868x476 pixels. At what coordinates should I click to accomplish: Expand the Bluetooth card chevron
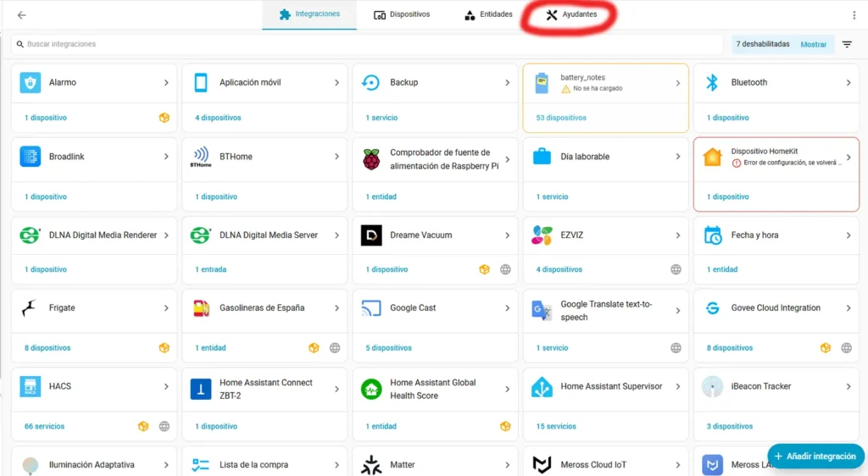point(848,82)
